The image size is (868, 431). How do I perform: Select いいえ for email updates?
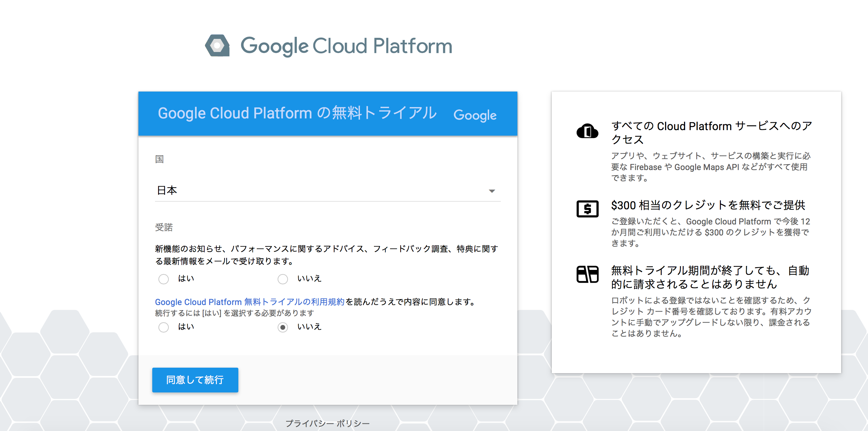(283, 279)
